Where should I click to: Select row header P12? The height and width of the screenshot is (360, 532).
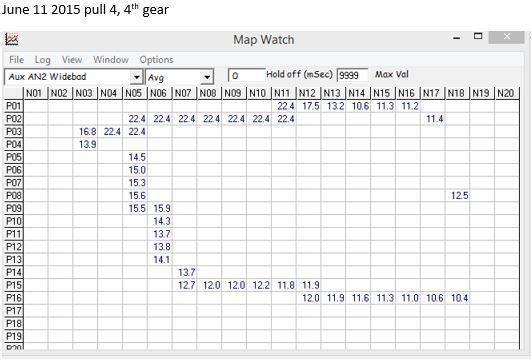point(14,247)
